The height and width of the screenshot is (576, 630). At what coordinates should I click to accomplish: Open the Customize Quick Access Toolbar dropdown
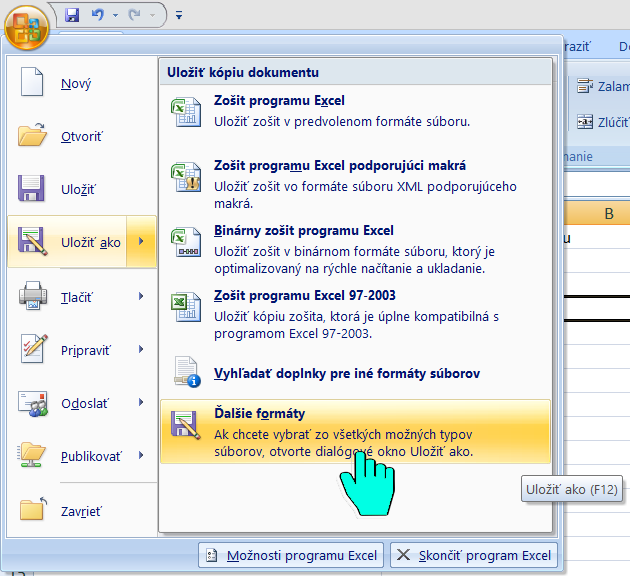click(x=179, y=15)
